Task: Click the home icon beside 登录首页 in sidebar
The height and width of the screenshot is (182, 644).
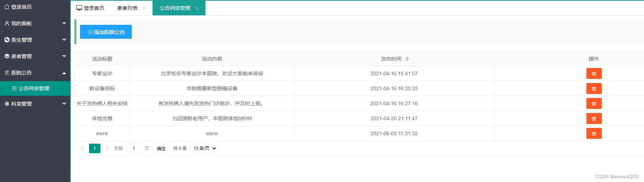Action: pos(7,7)
